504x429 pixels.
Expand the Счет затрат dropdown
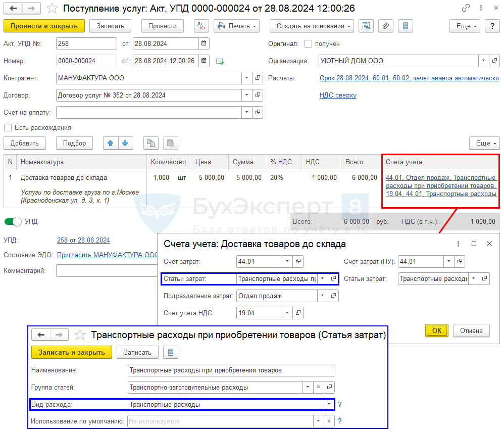click(x=287, y=261)
